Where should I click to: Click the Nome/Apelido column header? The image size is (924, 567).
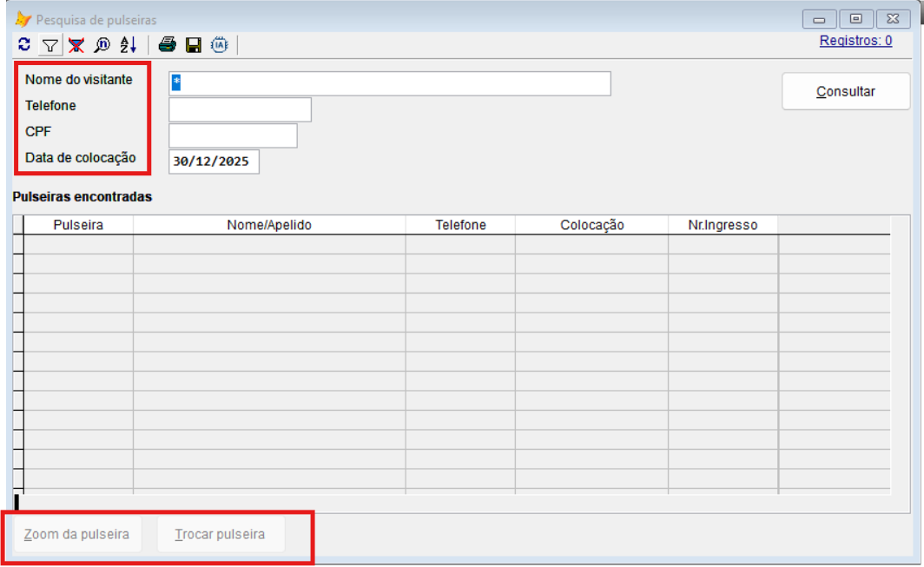(x=269, y=225)
